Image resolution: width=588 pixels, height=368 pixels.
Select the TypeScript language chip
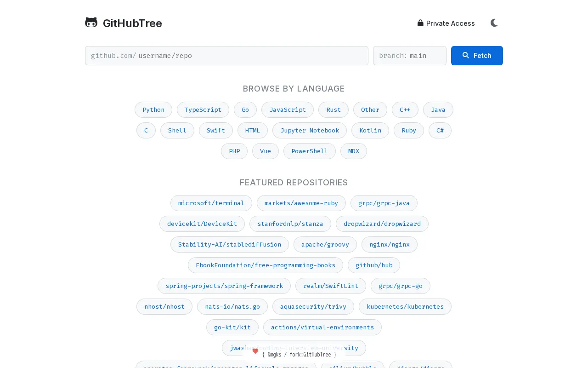pyautogui.click(x=203, y=109)
